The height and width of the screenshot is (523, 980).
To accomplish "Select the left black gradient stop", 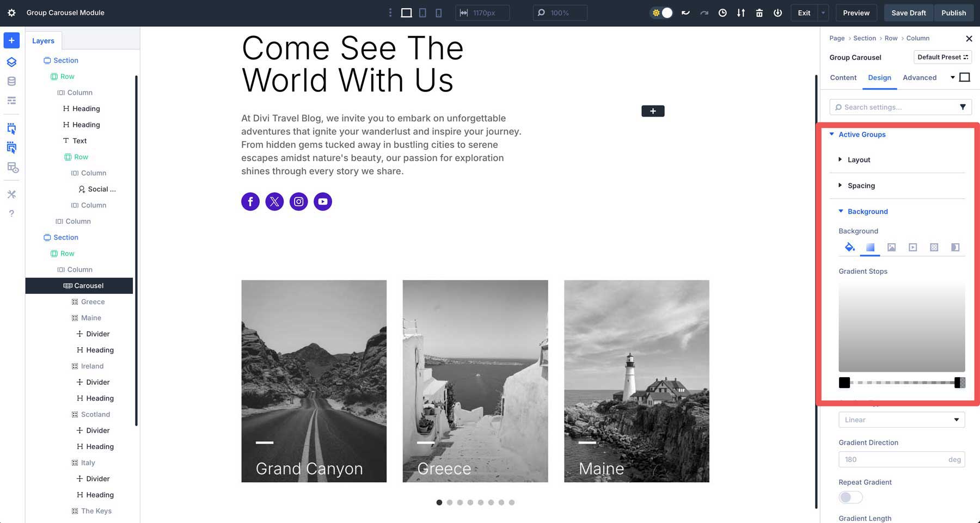I will click(x=844, y=383).
